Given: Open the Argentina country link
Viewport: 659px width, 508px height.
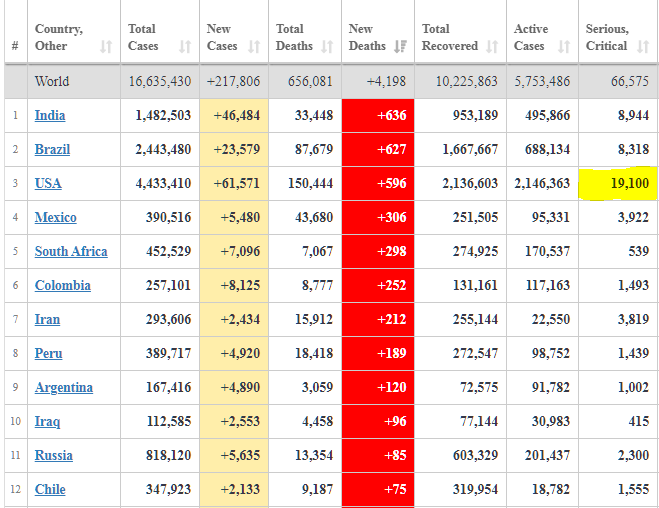Looking at the screenshot, I should (x=63, y=388).
